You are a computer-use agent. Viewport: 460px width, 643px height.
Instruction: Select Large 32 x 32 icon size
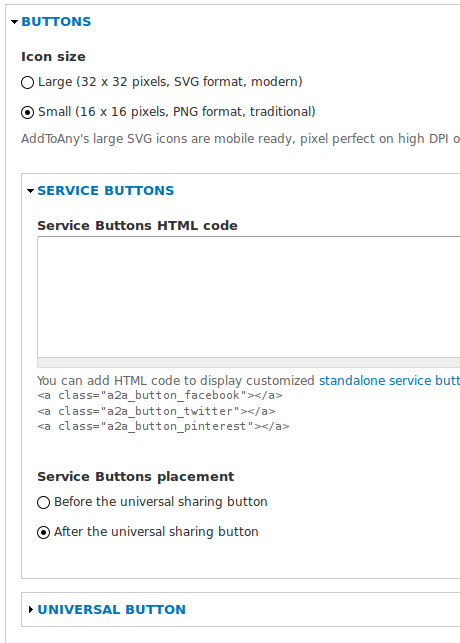pyautogui.click(x=27, y=82)
